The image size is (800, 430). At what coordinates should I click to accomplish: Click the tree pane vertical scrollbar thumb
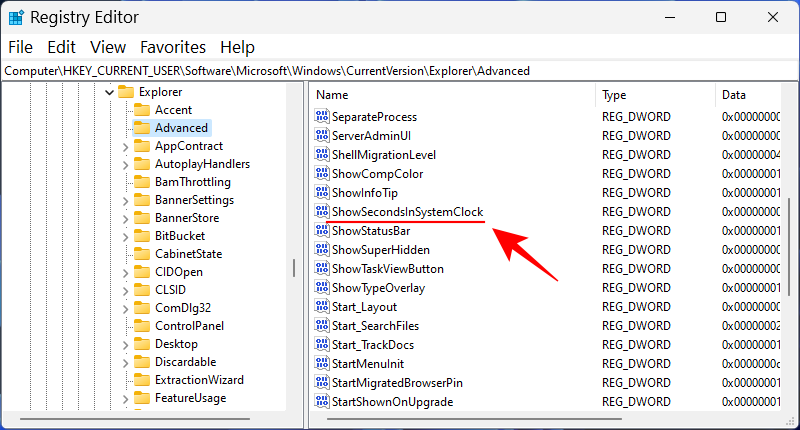[x=294, y=268]
